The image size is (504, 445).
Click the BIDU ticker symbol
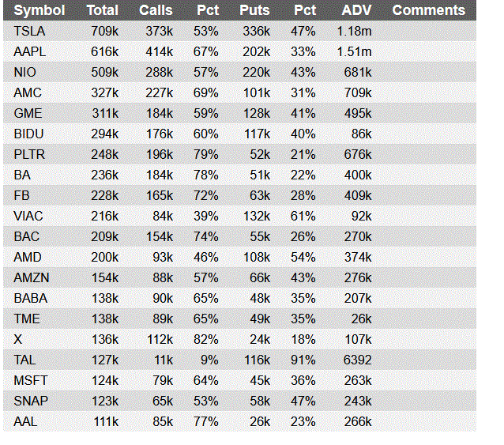coord(28,134)
